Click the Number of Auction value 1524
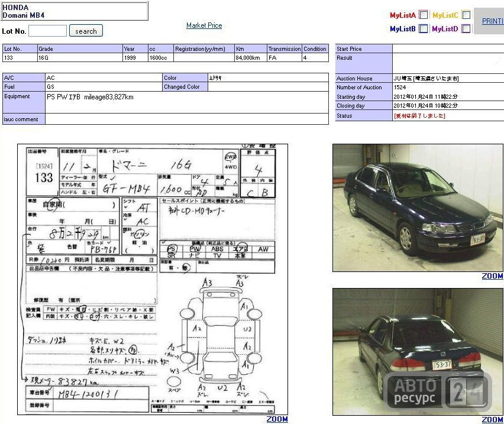The height and width of the screenshot is (424, 504). (400, 88)
